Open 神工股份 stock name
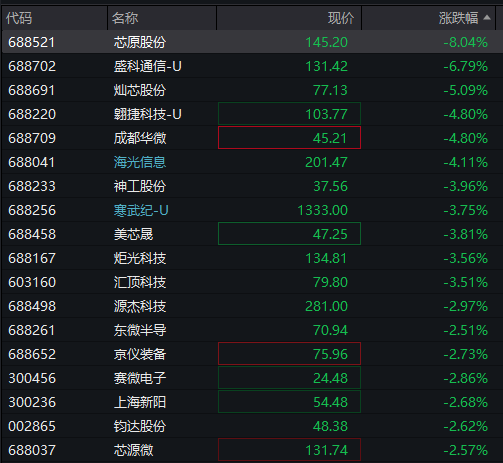Screen dimensions: 503x463 140,186
